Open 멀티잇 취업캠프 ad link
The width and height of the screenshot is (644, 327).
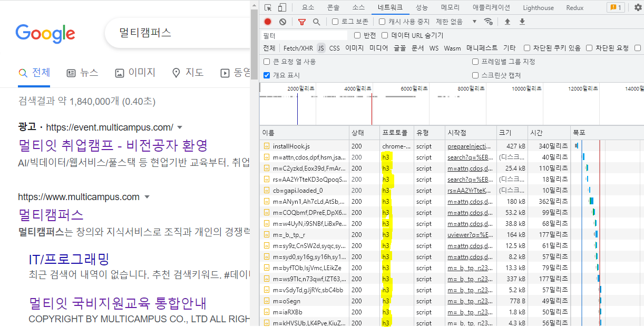pos(113,145)
